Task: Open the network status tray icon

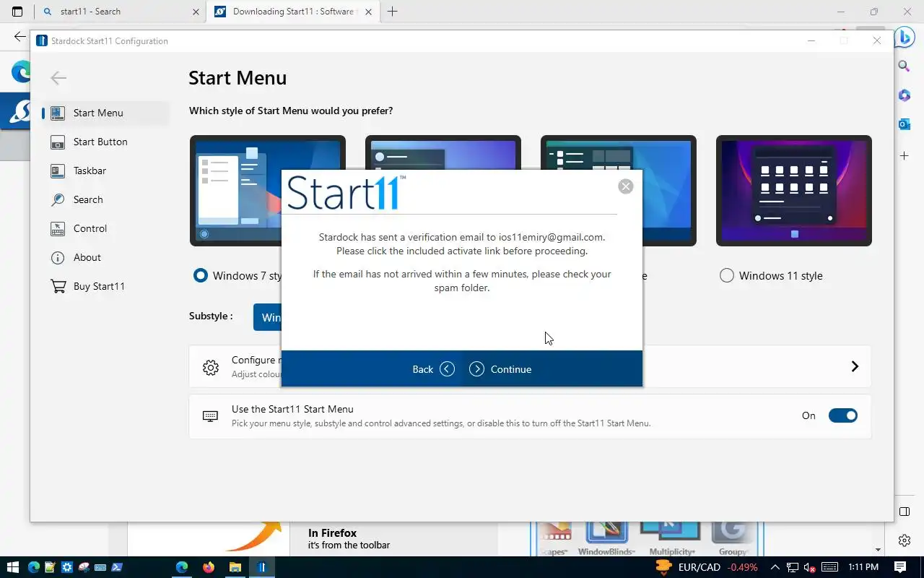Action: click(x=793, y=567)
